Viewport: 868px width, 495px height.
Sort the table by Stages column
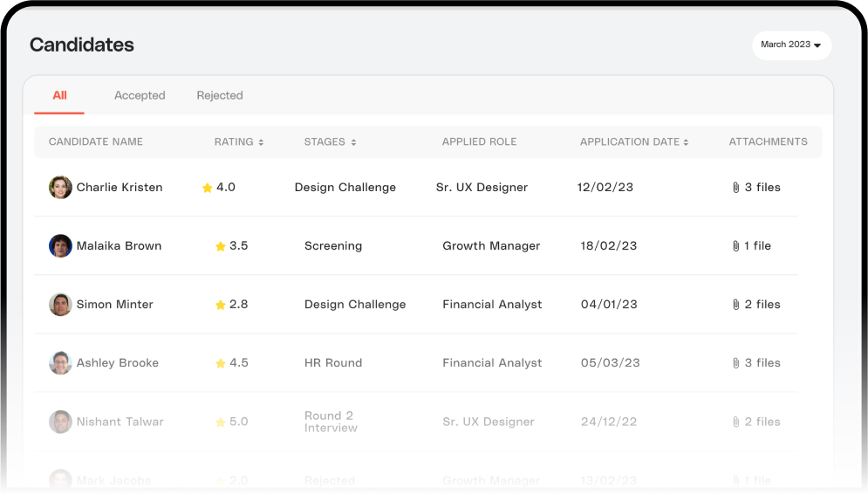pyautogui.click(x=330, y=142)
